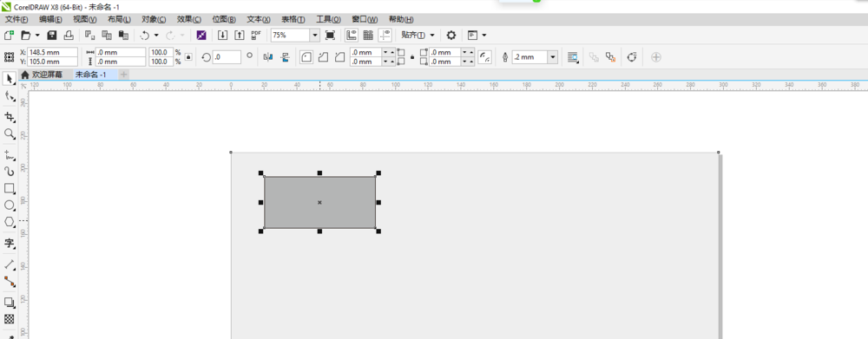Select the Artistic Media tool
Screen dimensions: 868x339
pyautogui.click(x=10, y=172)
